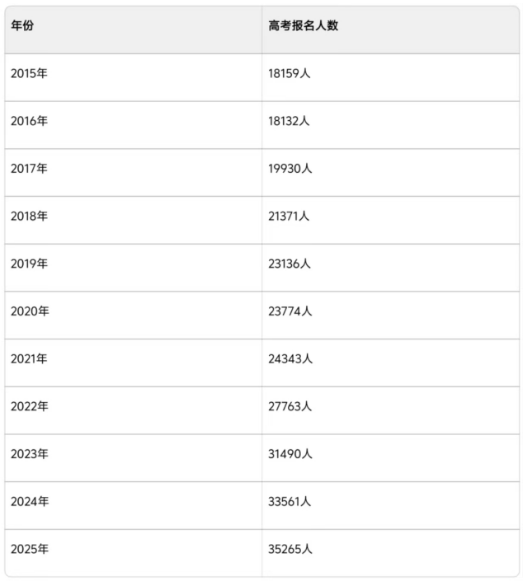
Task: Select the 23774人 figure
Action: [290, 311]
